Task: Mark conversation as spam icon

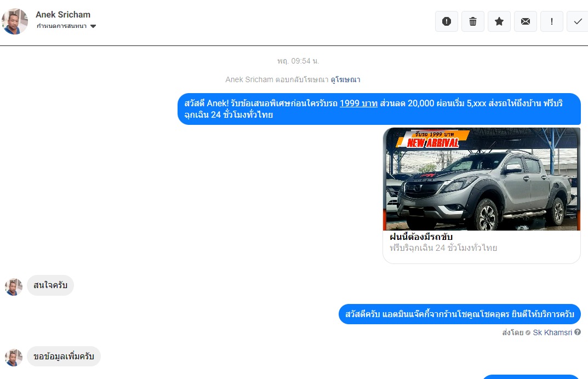Action: coord(446,21)
